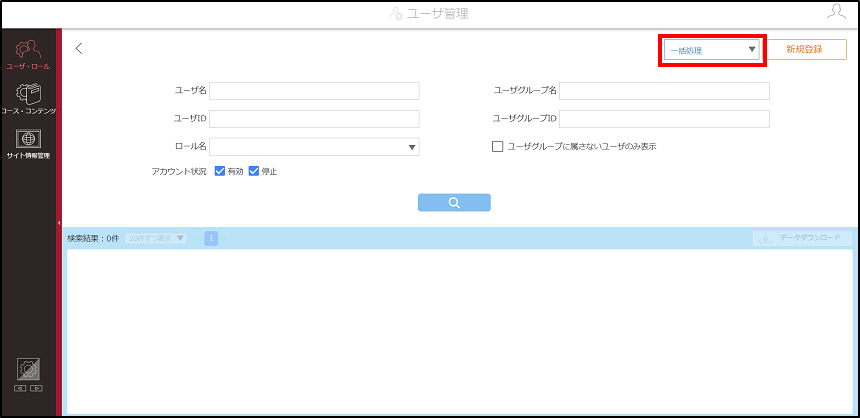Viewport: 860px width, 418px height.
Task: Click the user profile icon at top right
Action: tap(836, 13)
